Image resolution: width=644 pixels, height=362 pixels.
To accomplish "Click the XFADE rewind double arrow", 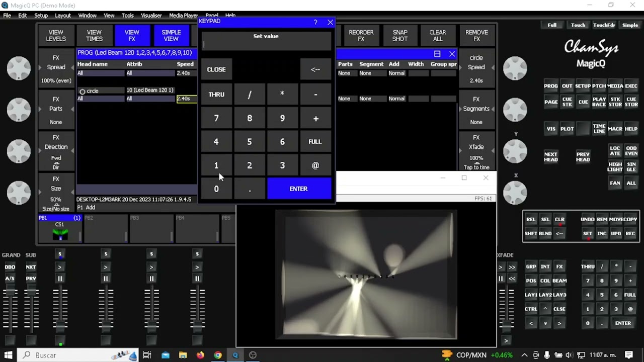I will click(x=512, y=279).
